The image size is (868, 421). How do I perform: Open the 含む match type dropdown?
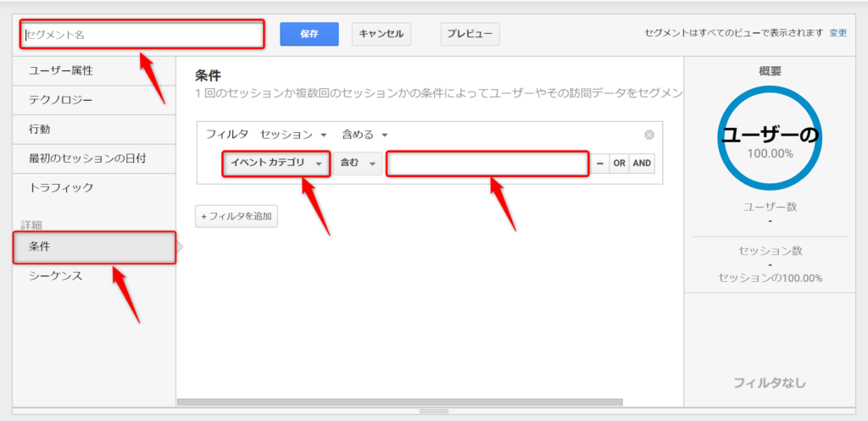[x=358, y=163]
